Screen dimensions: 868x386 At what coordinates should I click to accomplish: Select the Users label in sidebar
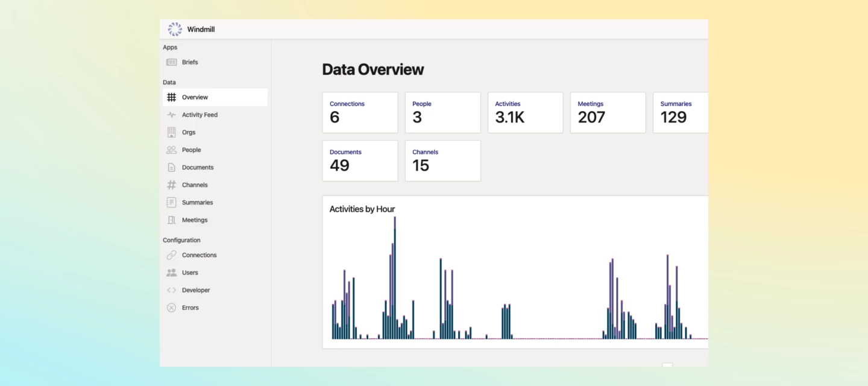click(x=190, y=273)
